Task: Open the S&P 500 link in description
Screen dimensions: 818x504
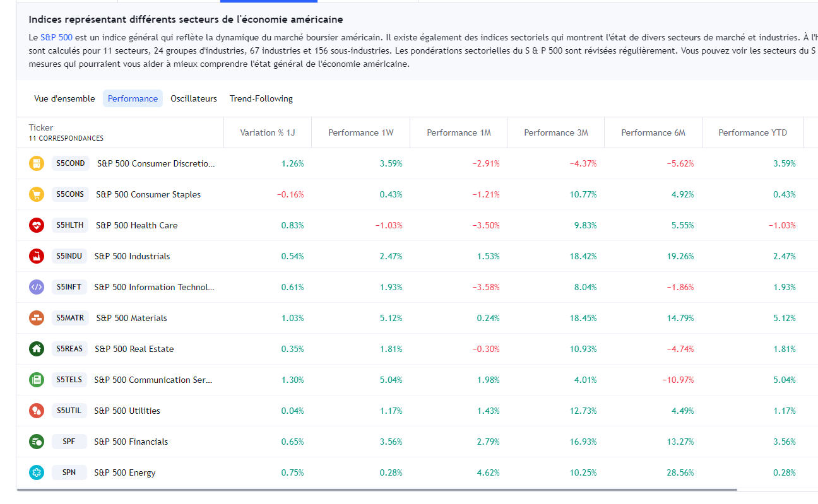Action: pyautogui.click(x=52, y=38)
